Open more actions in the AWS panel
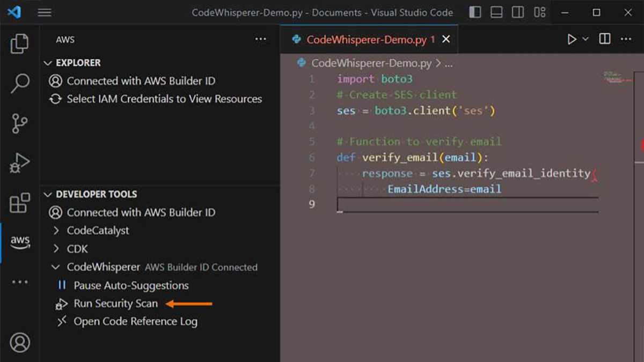Image resolution: width=644 pixels, height=362 pixels. (x=261, y=39)
